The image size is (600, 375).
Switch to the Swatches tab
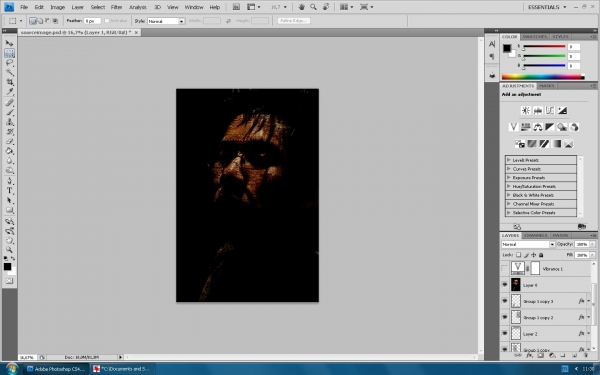click(x=535, y=37)
